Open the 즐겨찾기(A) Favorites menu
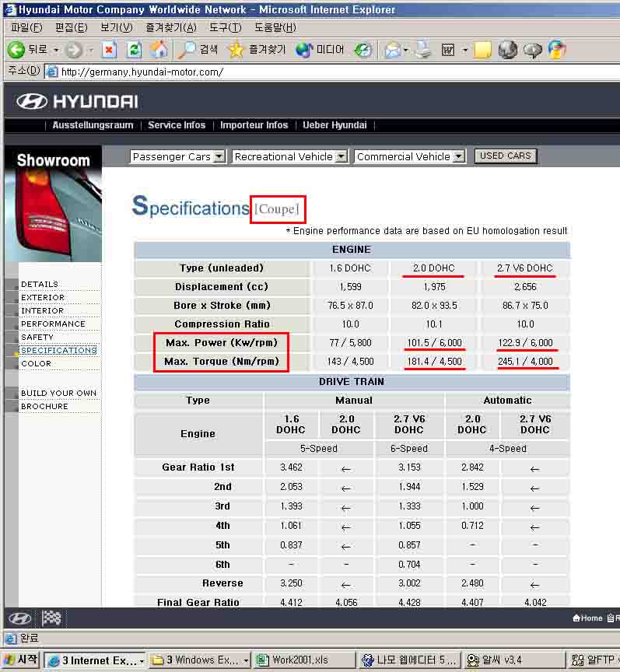Viewport: 620px width, 672px height. [170, 28]
